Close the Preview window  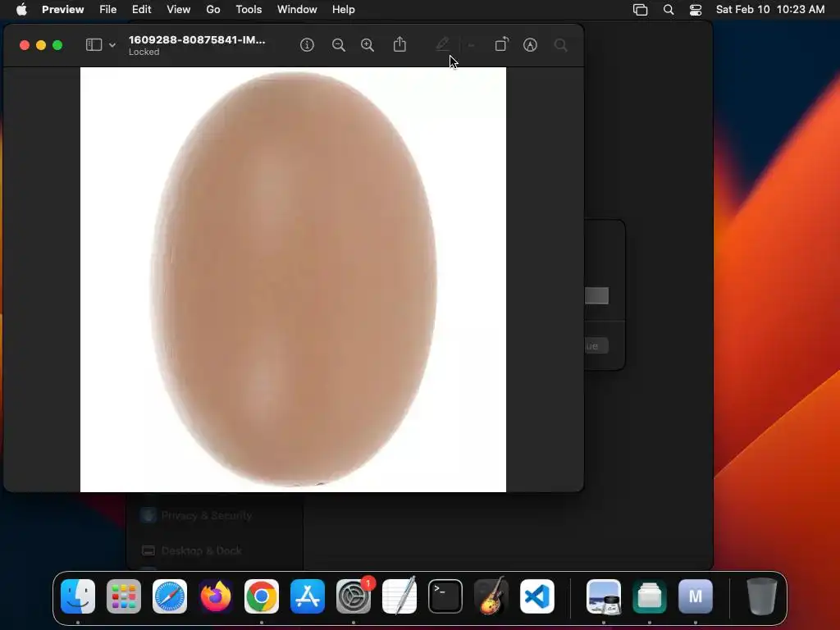(x=24, y=45)
